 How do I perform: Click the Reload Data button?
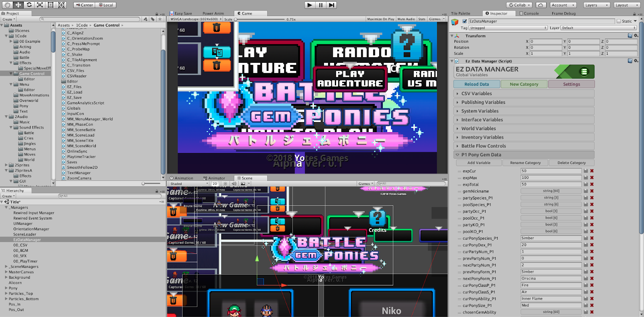click(x=477, y=84)
